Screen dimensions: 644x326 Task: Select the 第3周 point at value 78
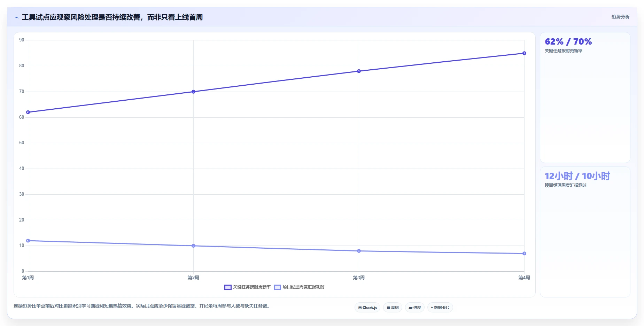coord(359,71)
